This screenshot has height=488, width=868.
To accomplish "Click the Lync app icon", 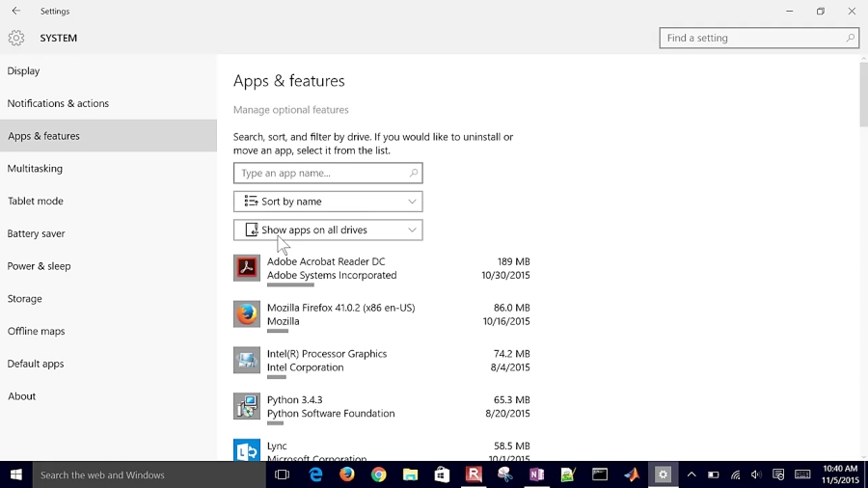I will 247,450.
